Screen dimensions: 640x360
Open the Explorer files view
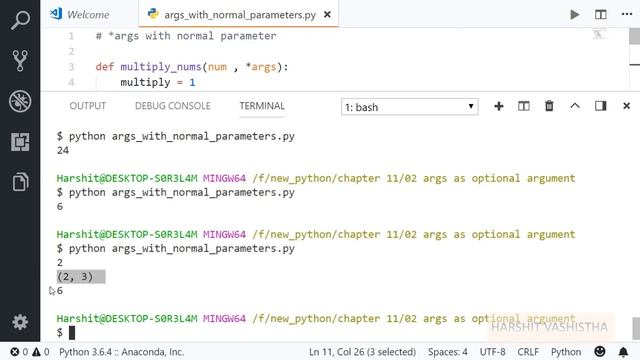pyautogui.click(x=20, y=182)
